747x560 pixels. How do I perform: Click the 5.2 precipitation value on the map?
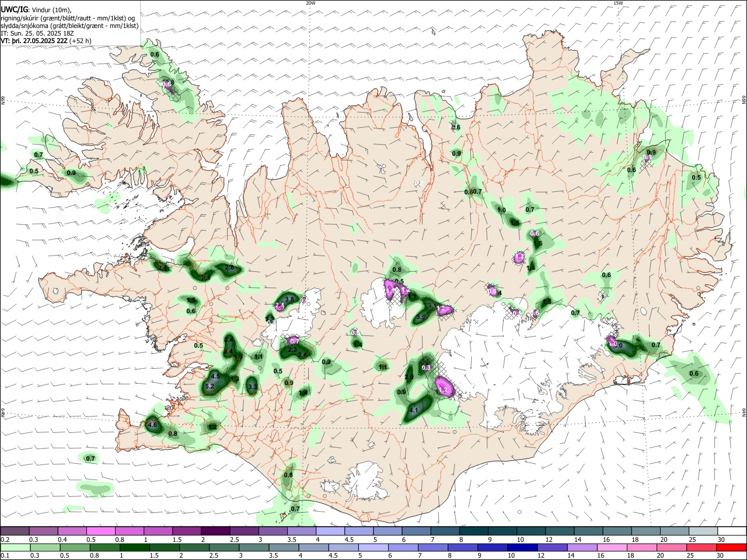[211, 386]
